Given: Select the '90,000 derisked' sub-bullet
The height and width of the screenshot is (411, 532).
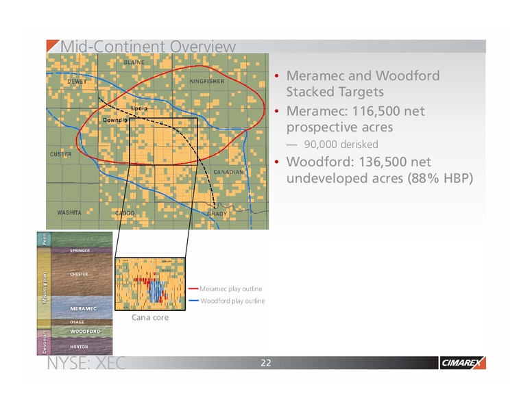Looking at the screenshot, I should 341,145.
